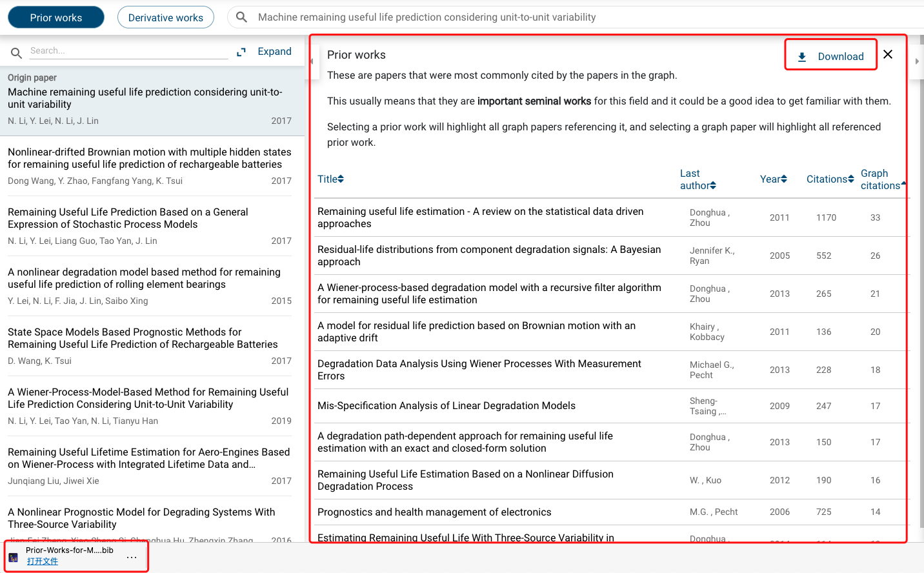Sort table by Citations column
Viewport: 924px width, 573px height.
point(830,179)
